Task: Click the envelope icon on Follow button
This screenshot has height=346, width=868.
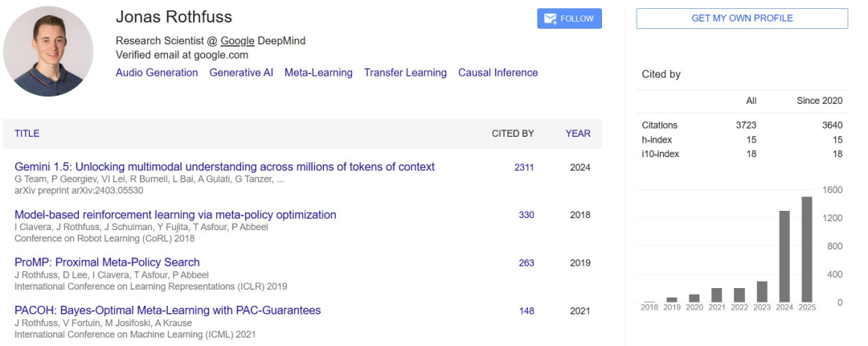Action: pos(550,19)
